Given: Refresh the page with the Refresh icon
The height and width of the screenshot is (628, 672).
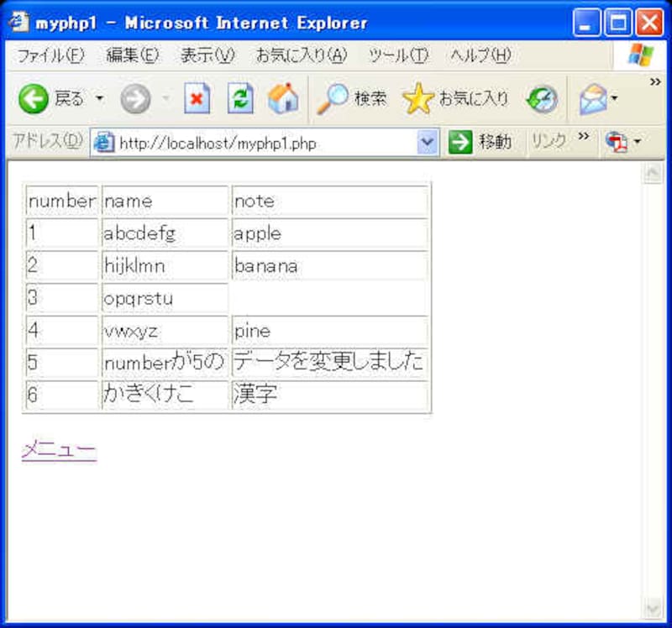Looking at the screenshot, I should pos(240,100).
